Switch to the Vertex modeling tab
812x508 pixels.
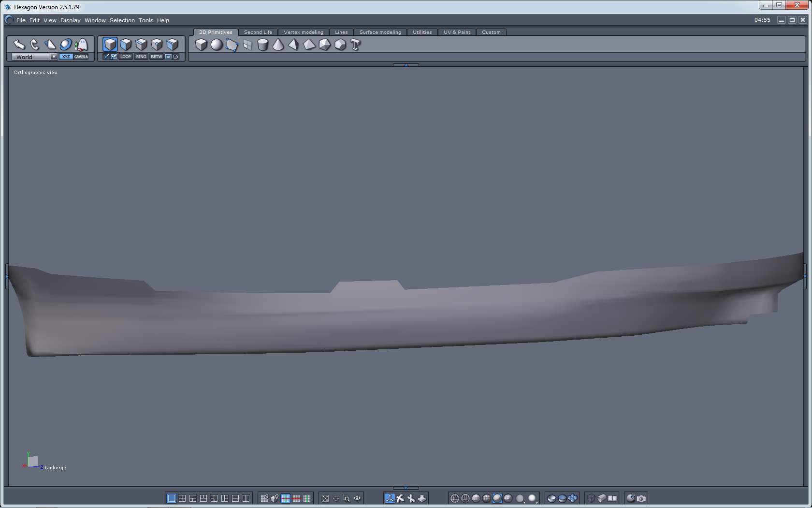point(304,32)
